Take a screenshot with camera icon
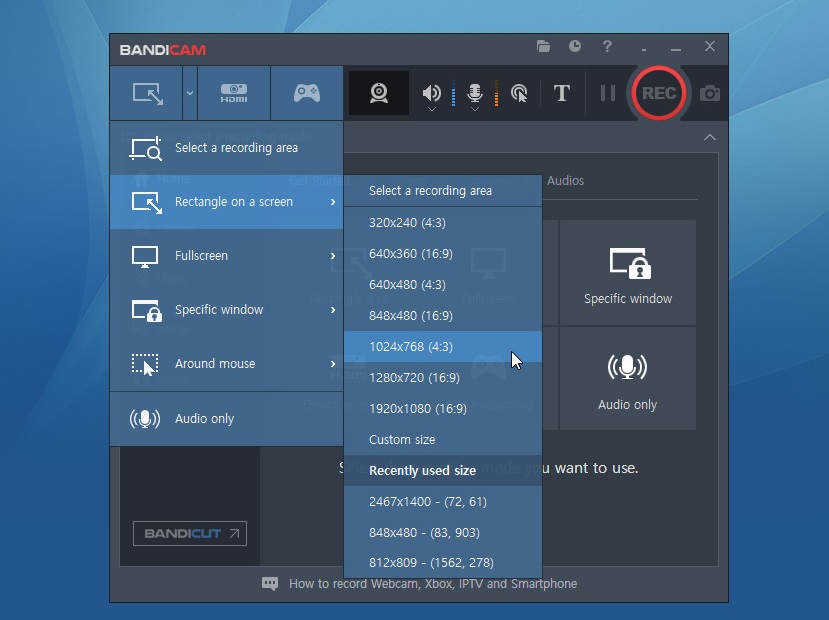Image resolution: width=829 pixels, height=620 pixels. [710, 94]
